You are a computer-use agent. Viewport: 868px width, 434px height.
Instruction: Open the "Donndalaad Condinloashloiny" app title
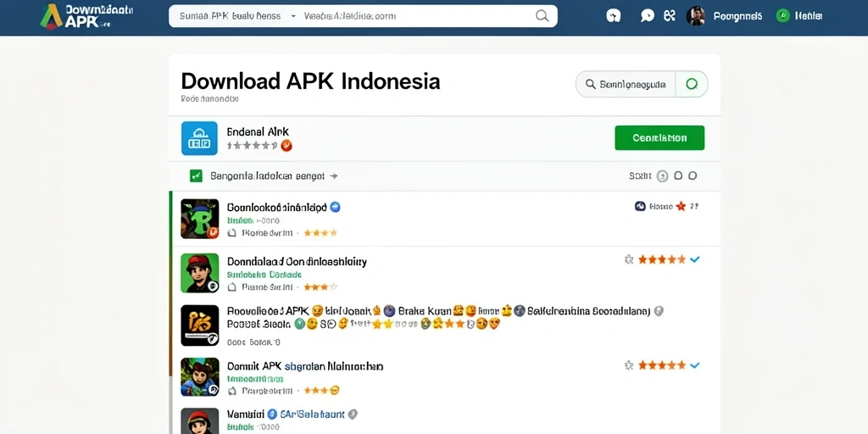[297, 261]
